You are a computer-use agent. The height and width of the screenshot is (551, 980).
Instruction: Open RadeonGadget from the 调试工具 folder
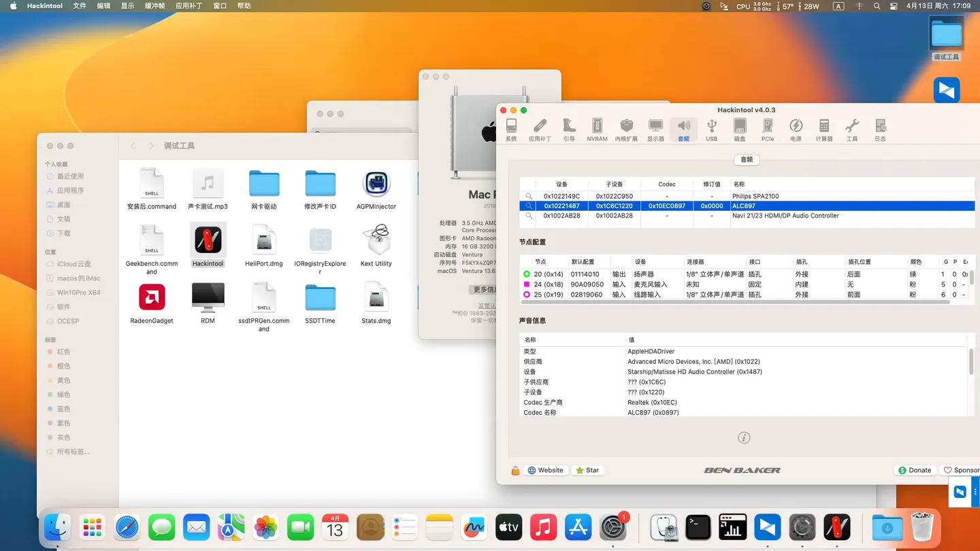(x=151, y=298)
